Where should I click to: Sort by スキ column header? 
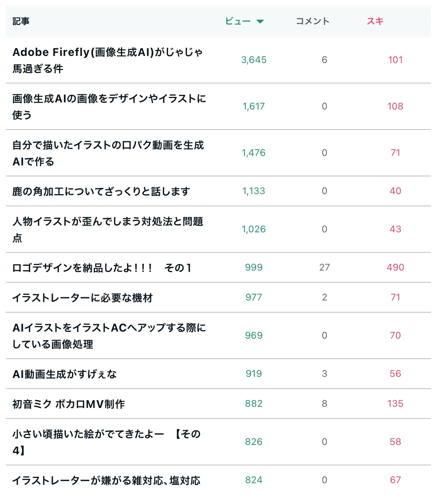pyautogui.click(x=375, y=21)
